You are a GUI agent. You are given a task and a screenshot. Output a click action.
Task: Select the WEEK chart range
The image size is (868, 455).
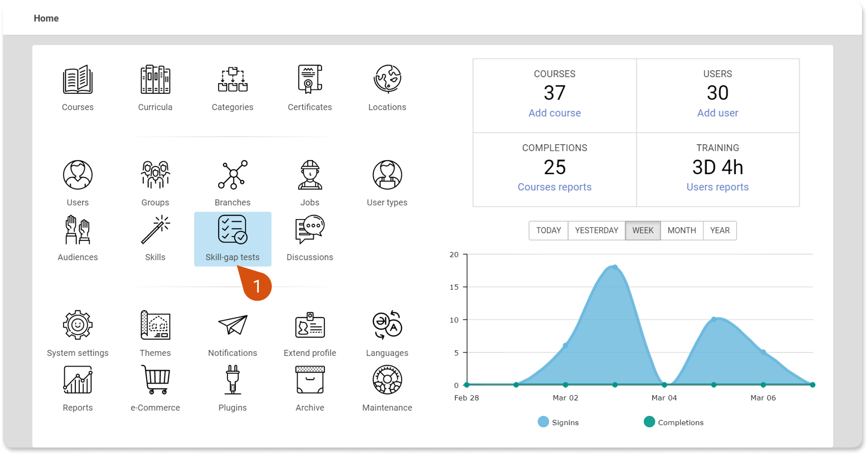[x=643, y=230]
